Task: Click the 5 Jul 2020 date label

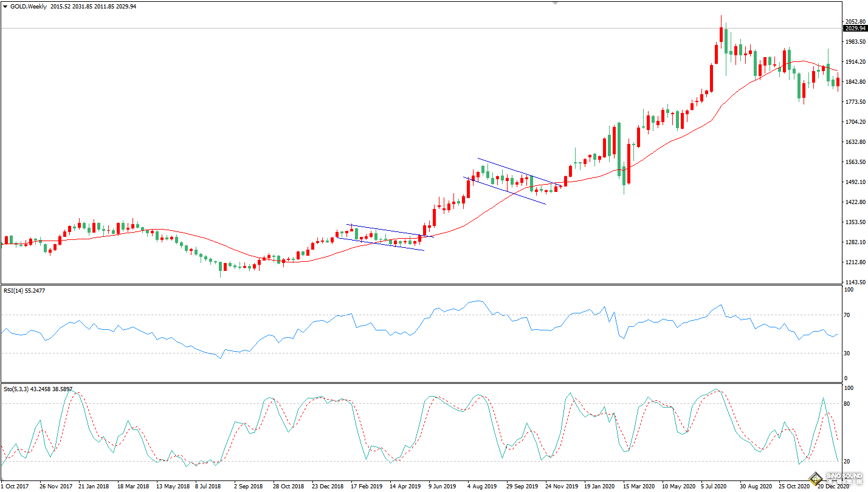Action: point(714,487)
